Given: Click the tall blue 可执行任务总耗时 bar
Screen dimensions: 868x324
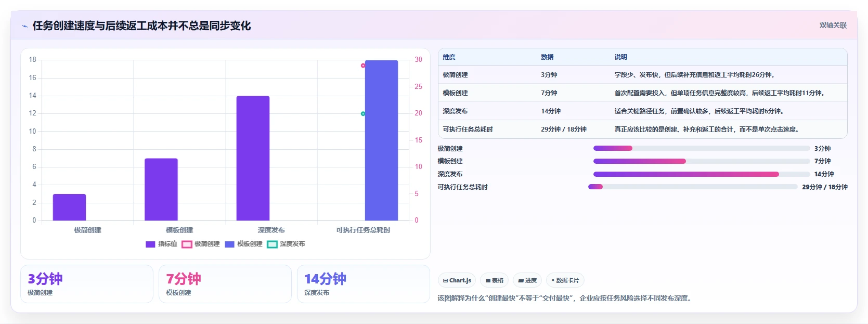Looking at the screenshot, I should point(381,140).
